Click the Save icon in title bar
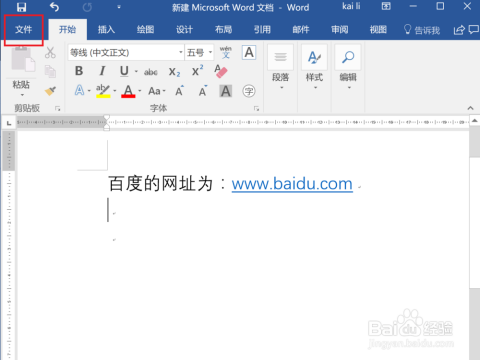This screenshot has height=360, width=480. click(22, 7)
